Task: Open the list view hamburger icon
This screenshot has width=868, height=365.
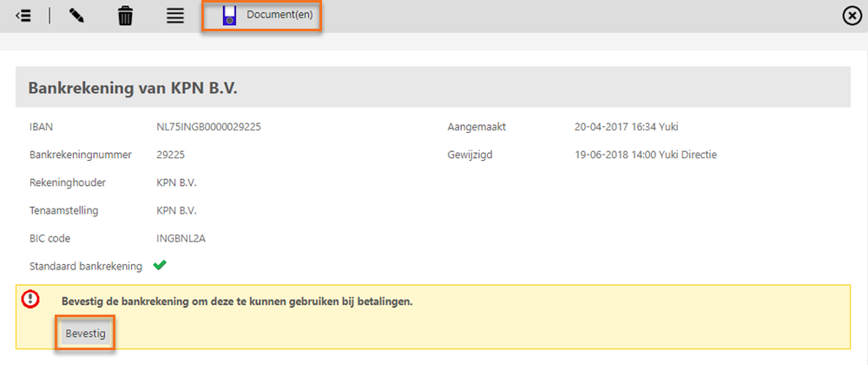Action: [x=175, y=16]
